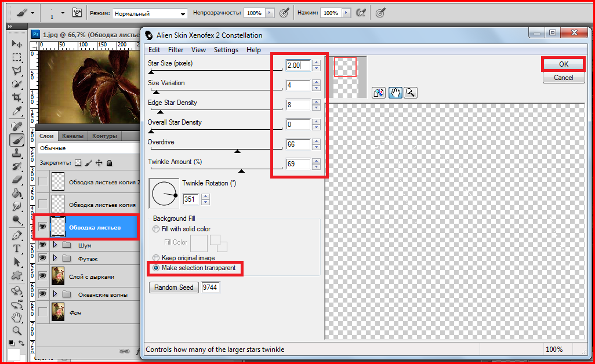Open the Filter menu in Constellation

176,50
